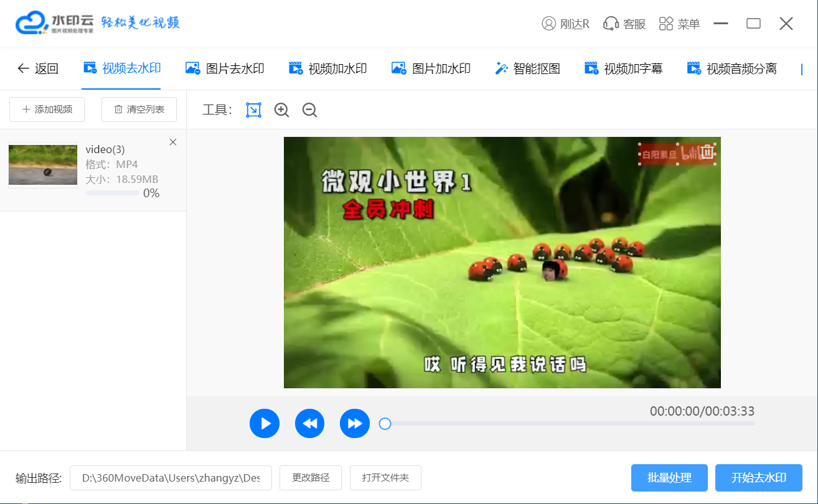This screenshot has width=818, height=504.
Task: Fast forward the video preview
Action: click(x=355, y=424)
